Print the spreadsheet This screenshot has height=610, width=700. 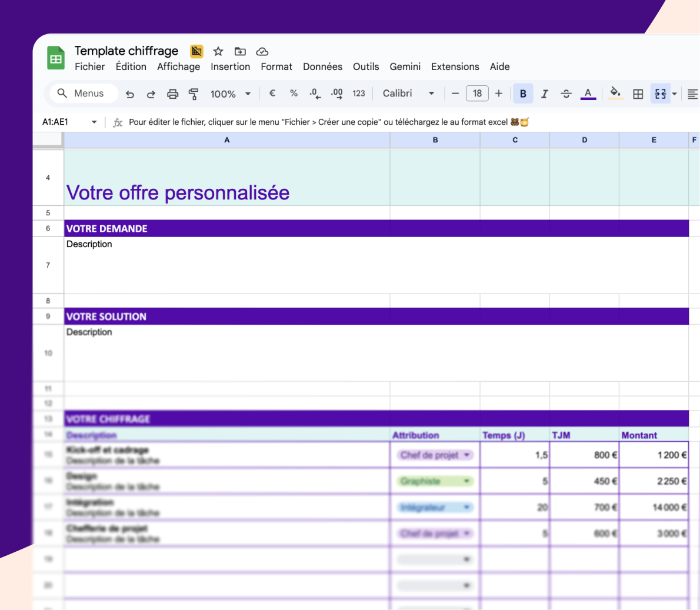coord(172,94)
